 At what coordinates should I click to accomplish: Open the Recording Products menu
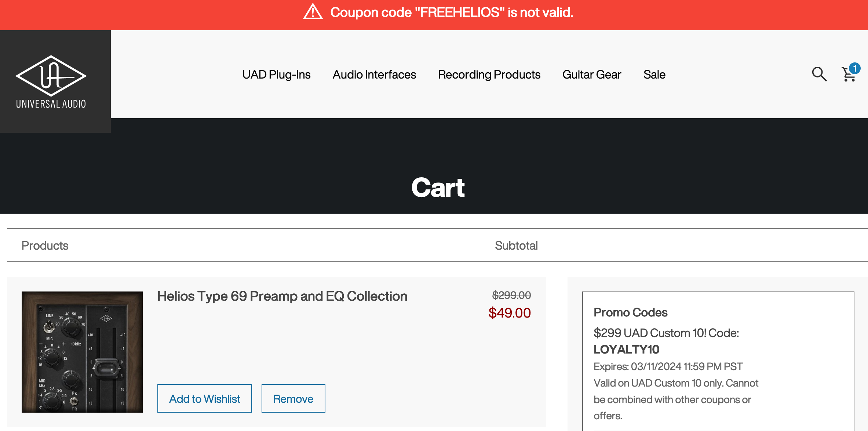489,75
